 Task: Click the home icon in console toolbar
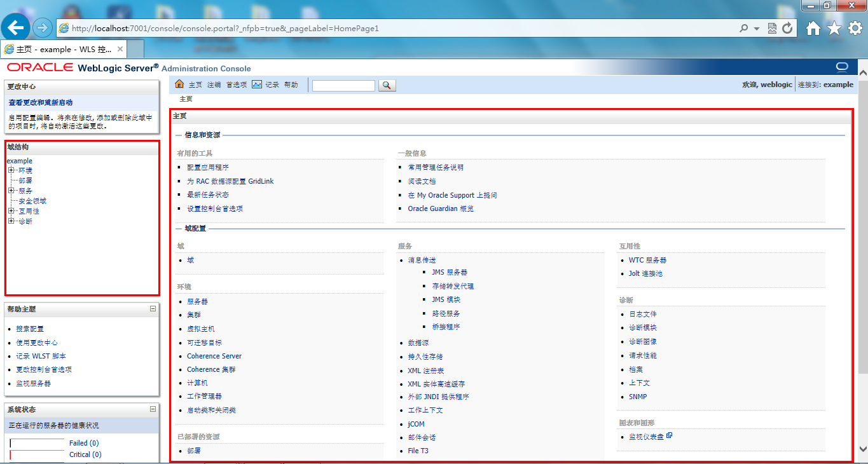pos(179,85)
